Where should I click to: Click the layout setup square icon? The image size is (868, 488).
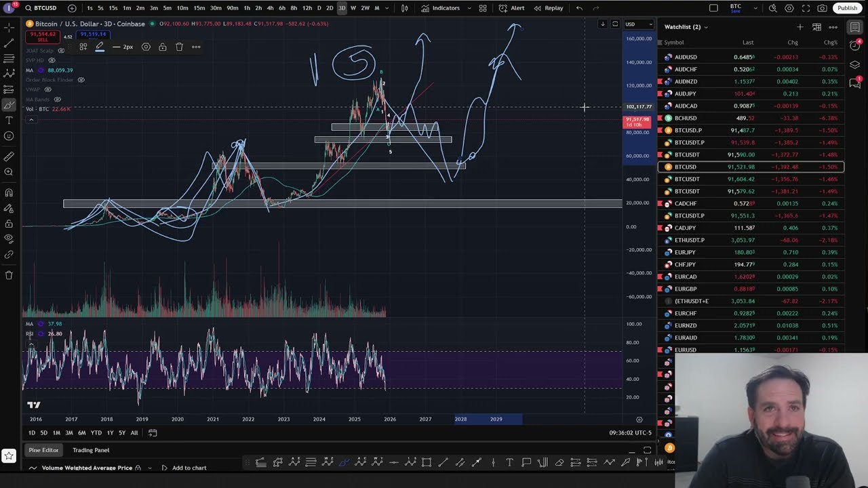pos(713,8)
